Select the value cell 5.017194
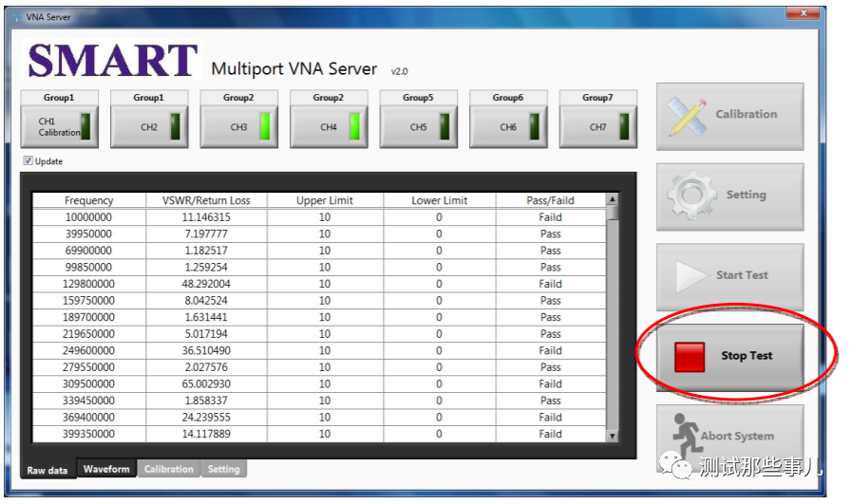 [x=206, y=334]
